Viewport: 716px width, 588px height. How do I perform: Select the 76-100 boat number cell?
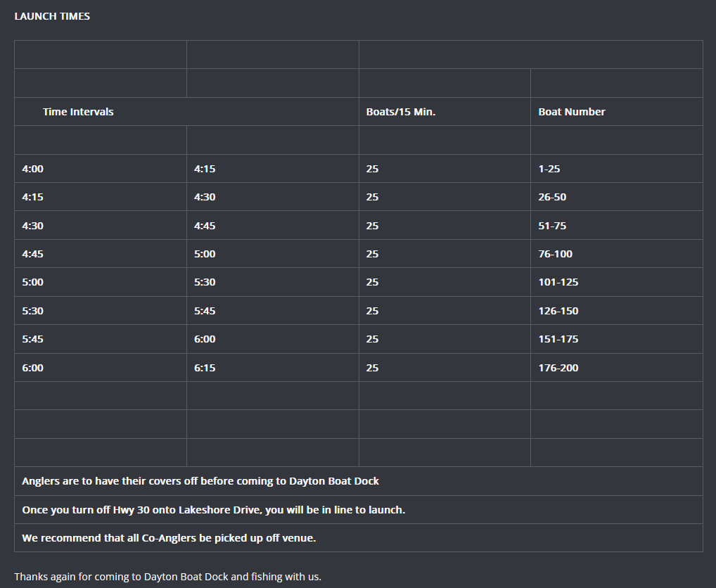click(556, 254)
